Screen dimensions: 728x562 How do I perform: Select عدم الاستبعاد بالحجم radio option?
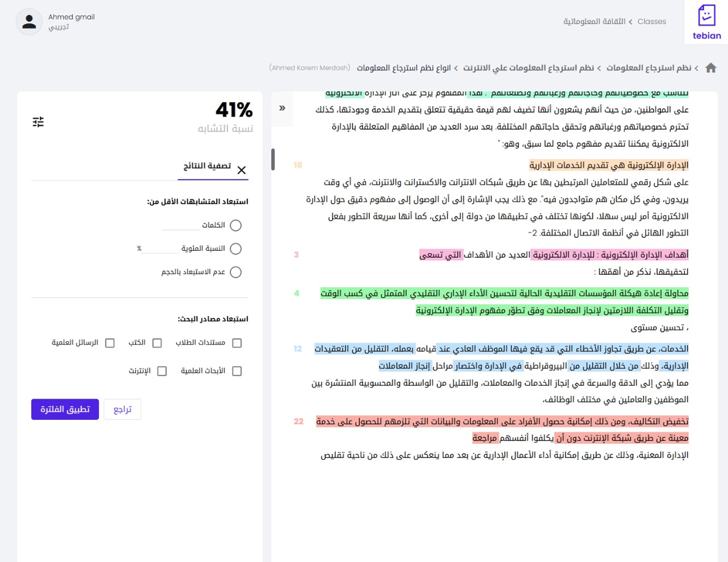pos(236,272)
